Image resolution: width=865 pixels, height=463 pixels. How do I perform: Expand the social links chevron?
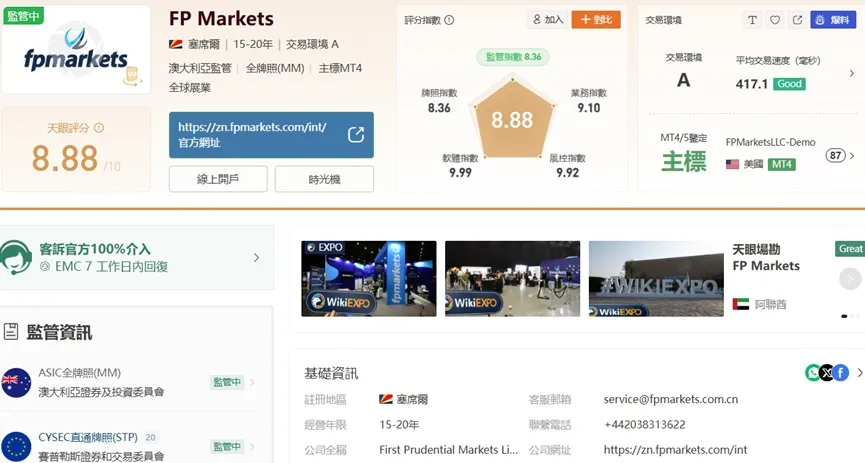tap(859, 373)
